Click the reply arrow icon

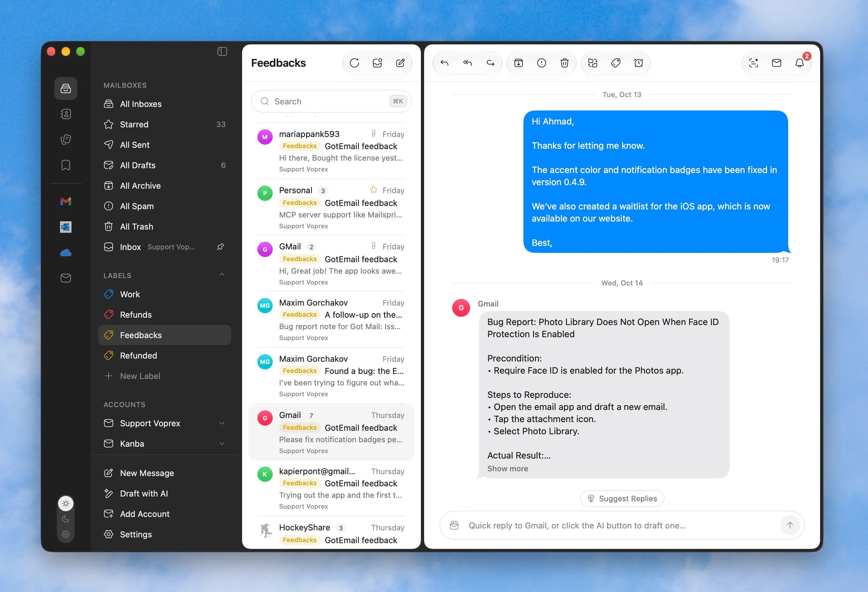pyautogui.click(x=444, y=63)
